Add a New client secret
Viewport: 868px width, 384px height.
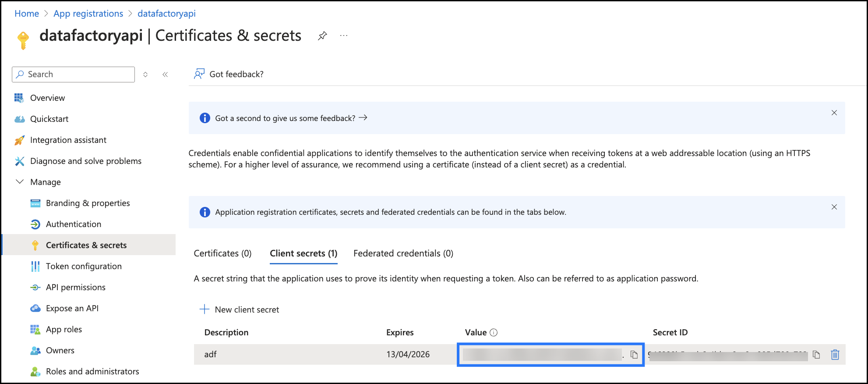240,309
